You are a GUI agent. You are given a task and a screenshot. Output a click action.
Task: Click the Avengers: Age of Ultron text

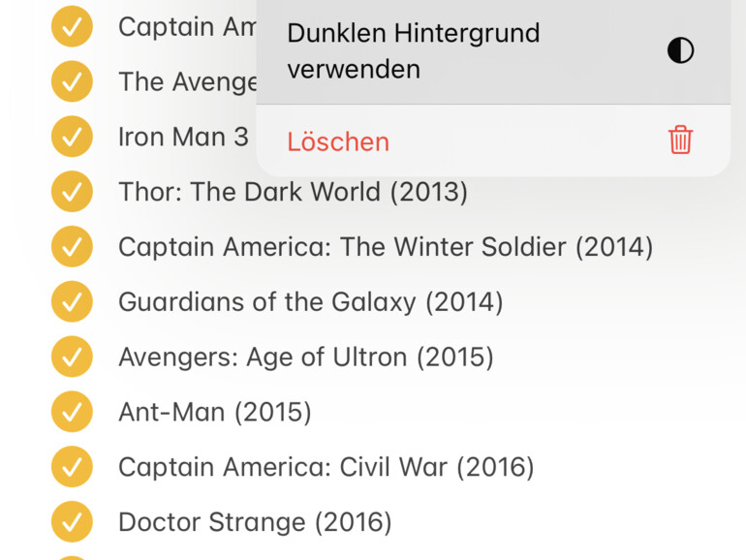coord(305,358)
